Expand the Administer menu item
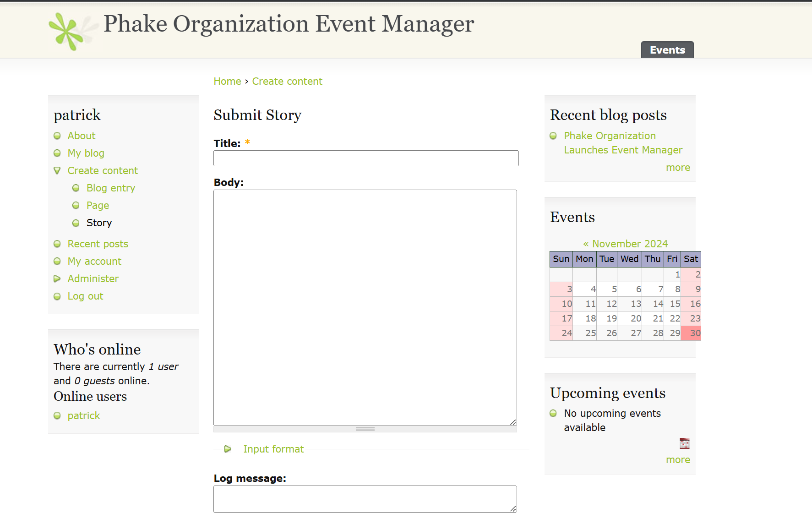Screen dimensions: 812x513 (x=57, y=278)
